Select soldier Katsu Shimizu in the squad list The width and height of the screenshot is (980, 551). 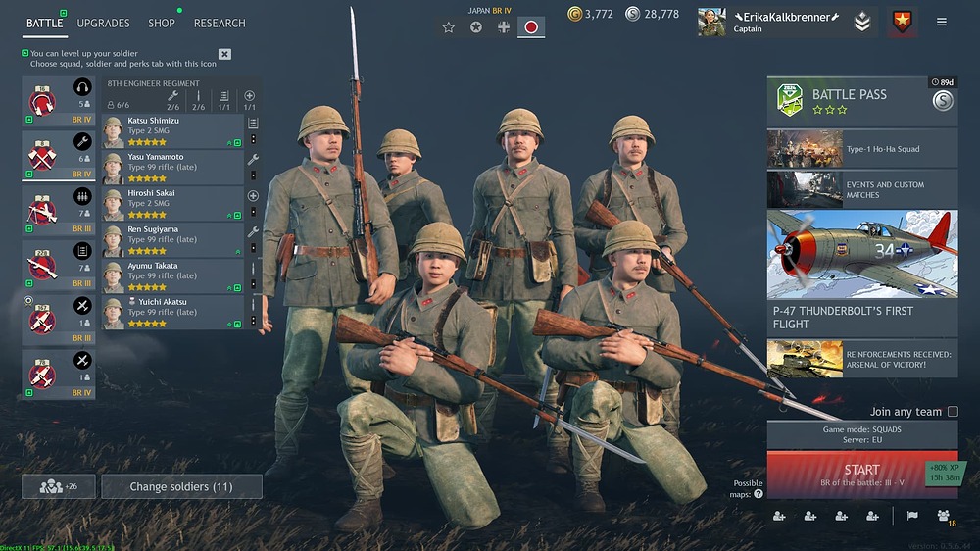click(x=172, y=131)
